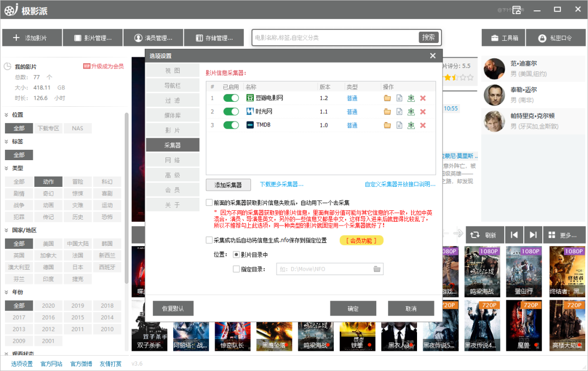
Task: Click 刷新 refresh in main window
Action: click(x=485, y=235)
